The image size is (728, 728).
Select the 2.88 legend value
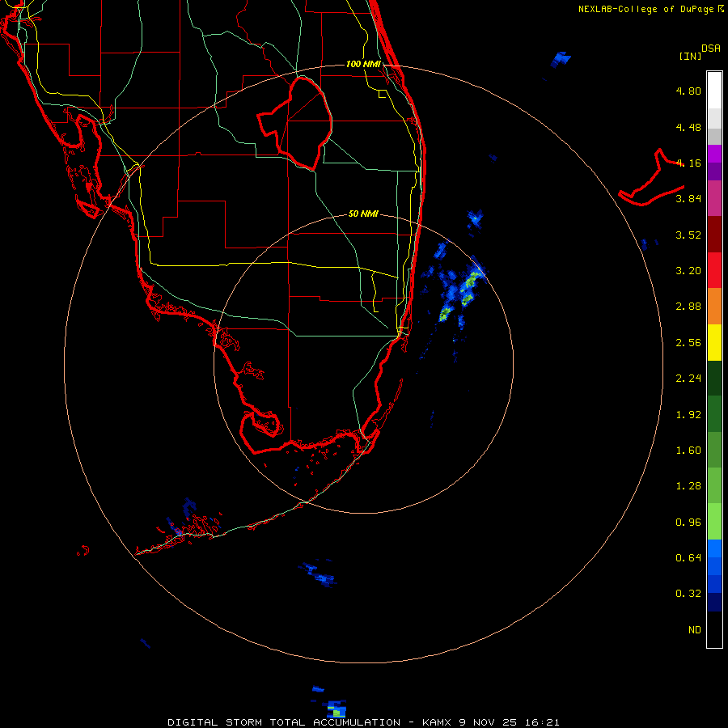pos(688,307)
